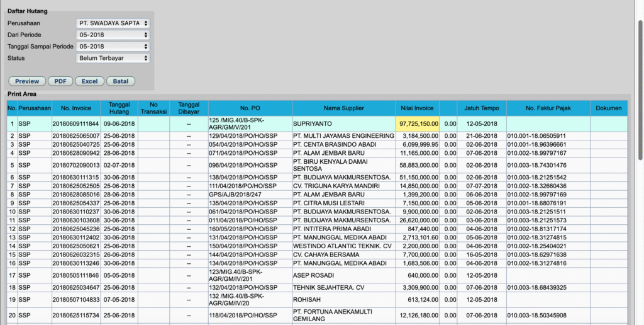Click the vertical page scrollbar
This screenshot has height=325, width=644.
tap(640, 91)
